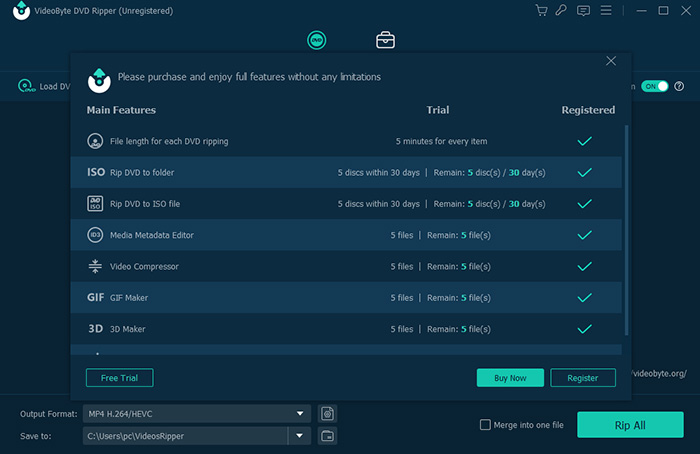700x454 pixels.
Task: Click the checkmark in Media Metadata Editor row
Action: pos(584,235)
